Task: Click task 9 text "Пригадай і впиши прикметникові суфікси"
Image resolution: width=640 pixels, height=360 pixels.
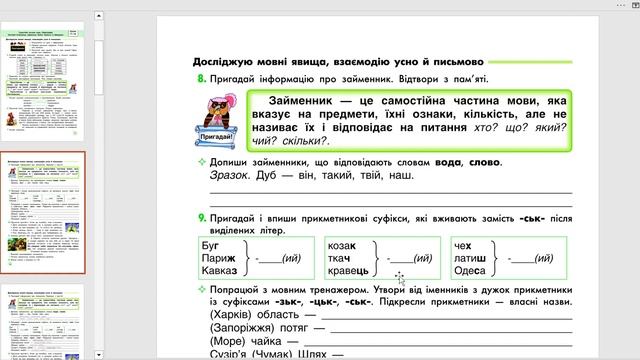Action: point(309,218)
